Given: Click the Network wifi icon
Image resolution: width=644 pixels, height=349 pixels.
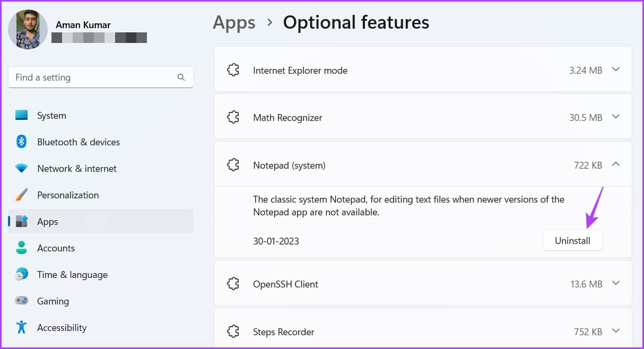Looking at the screenshot, I should [21, 168].
